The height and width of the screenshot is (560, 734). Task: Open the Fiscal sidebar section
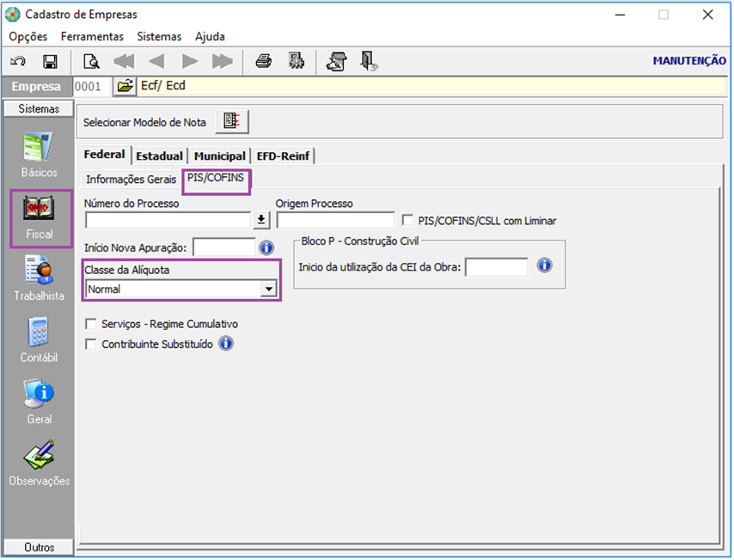point(40,218)
